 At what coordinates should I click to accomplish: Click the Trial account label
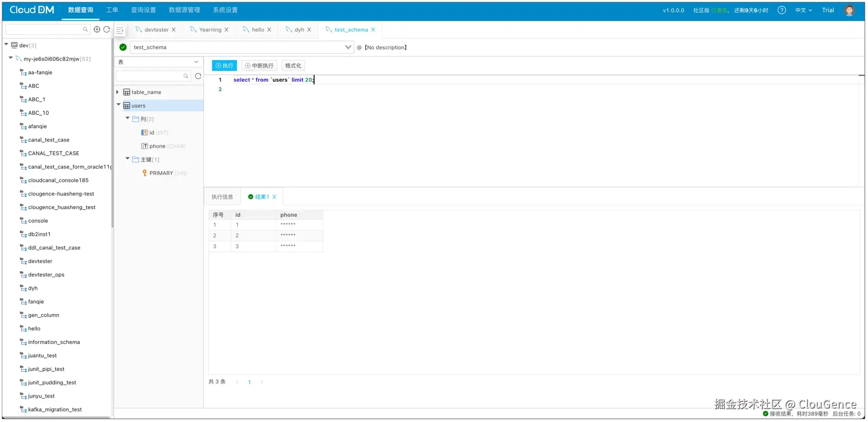828,10
